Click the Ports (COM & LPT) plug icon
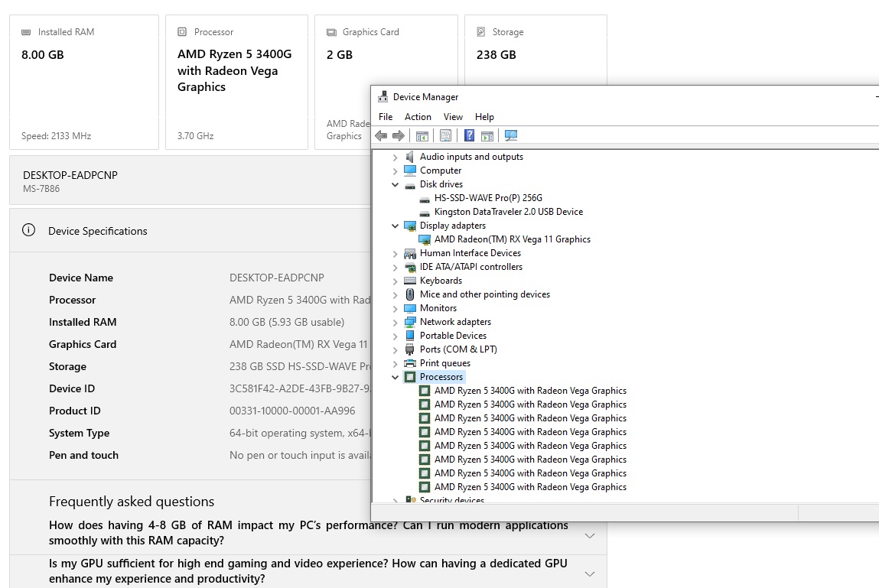Image resolution: width=879 pixels, height=588 pixels. [410, 349]
